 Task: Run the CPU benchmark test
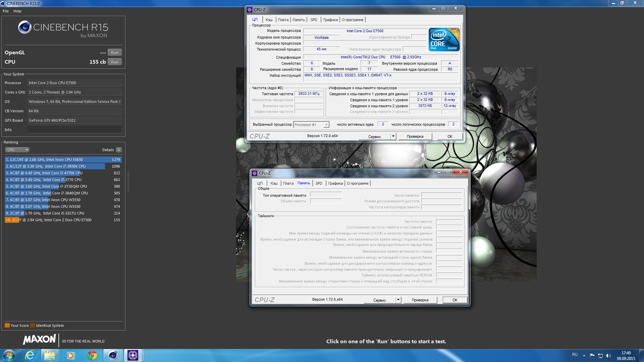click(114, 62)
